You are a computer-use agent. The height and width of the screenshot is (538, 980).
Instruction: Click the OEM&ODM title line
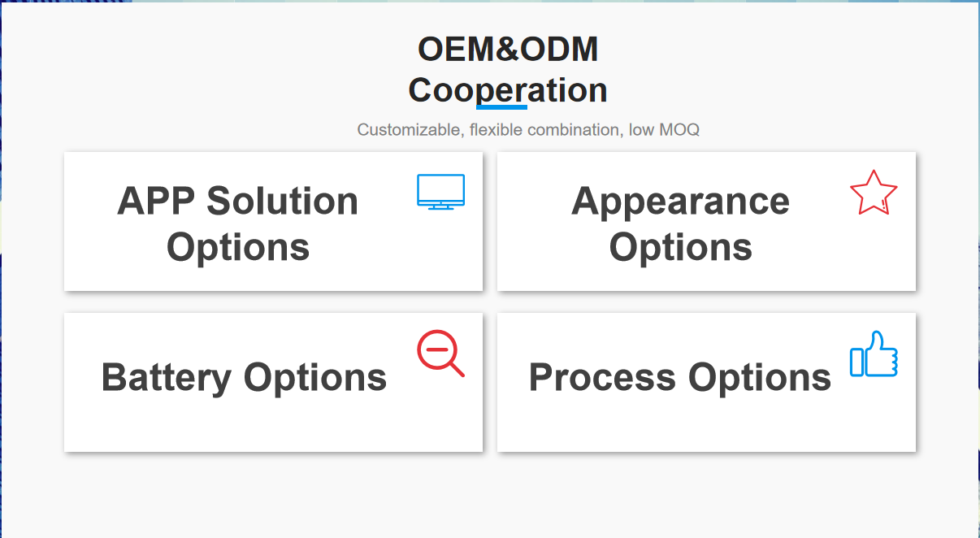508,50
